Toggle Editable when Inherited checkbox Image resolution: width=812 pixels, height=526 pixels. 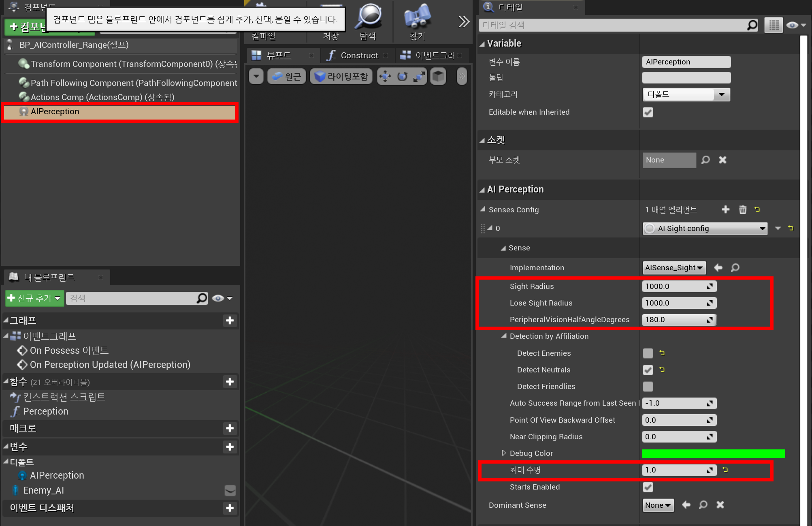point(648,112)
